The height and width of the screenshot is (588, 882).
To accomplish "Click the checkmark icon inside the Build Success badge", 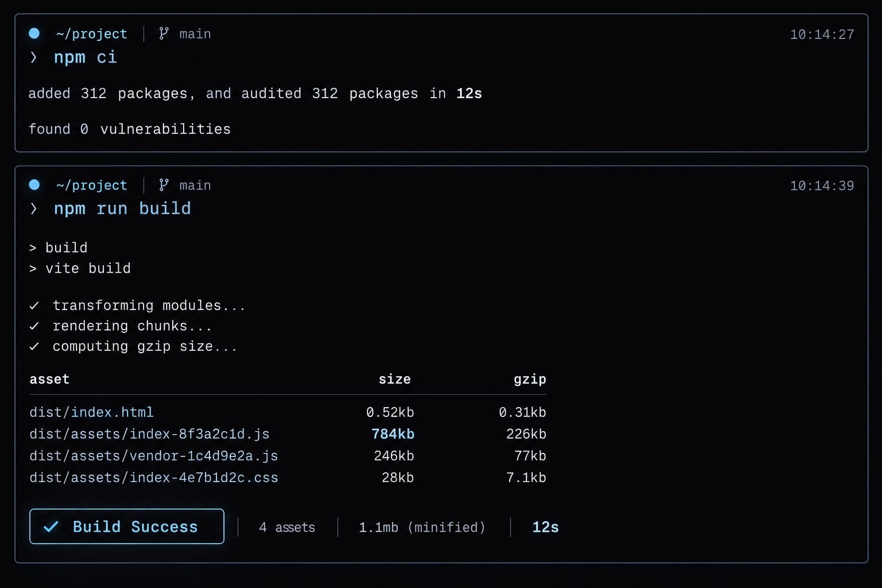I will tap(51, 527).
